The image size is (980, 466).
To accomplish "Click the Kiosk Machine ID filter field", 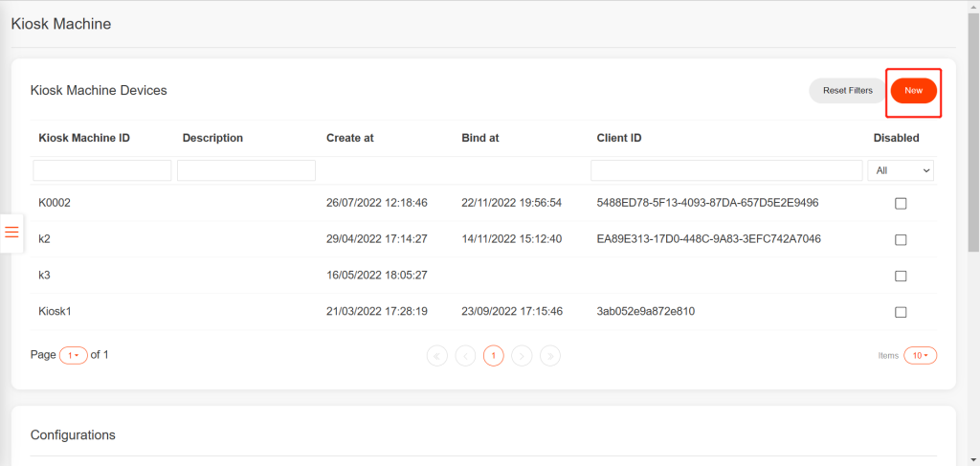I will coord(102,170).
